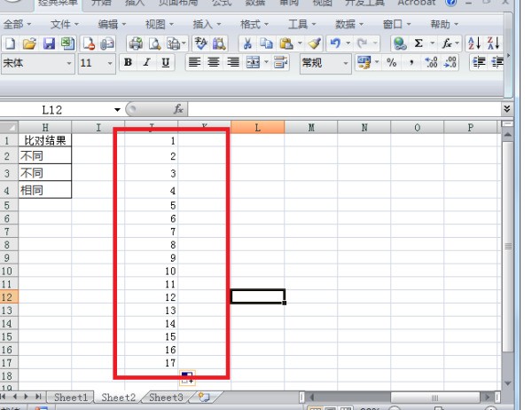Select row 12 header
Viewport: 532px width, 410px height.
(x=9, y=297)
